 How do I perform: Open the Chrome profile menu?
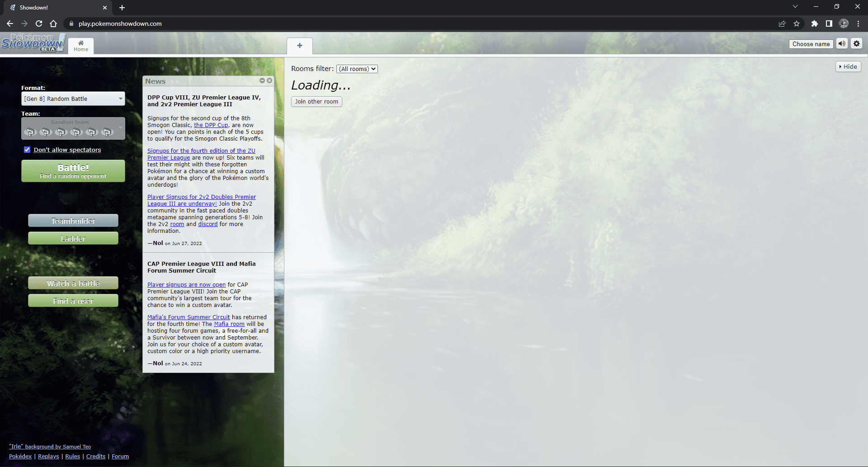(844, 24)
